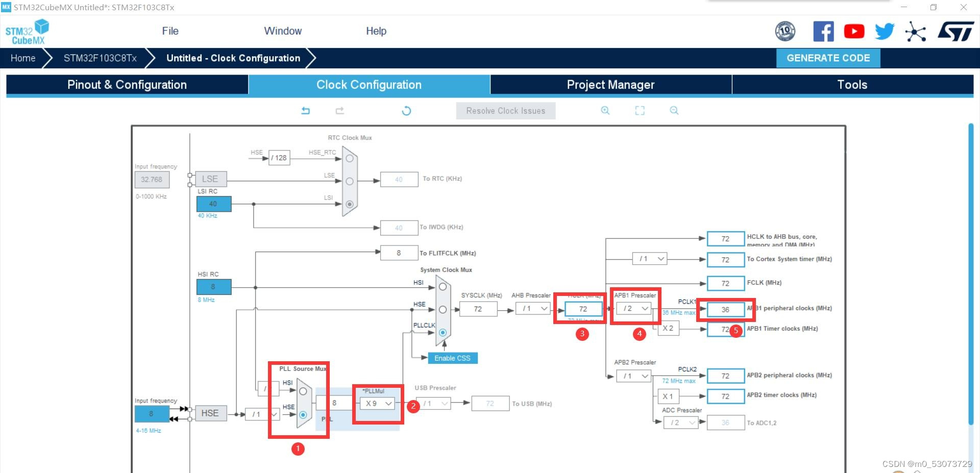Open the AHB Prescaler dropdown
The width and height of the screenshot is (980, 473).
[x=532, y=309]
